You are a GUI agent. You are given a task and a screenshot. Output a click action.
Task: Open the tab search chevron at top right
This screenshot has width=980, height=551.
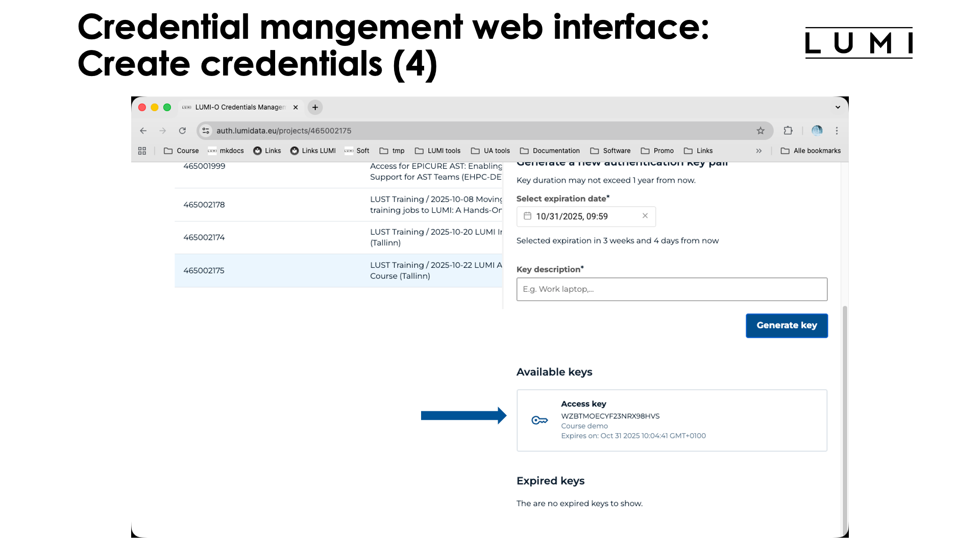click(x=837, y=107)
